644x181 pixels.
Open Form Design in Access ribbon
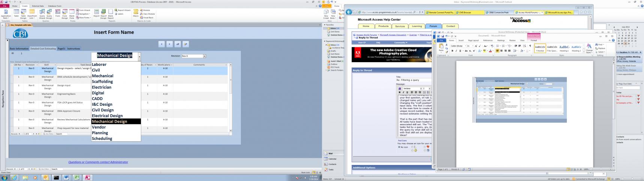point(65,14)
